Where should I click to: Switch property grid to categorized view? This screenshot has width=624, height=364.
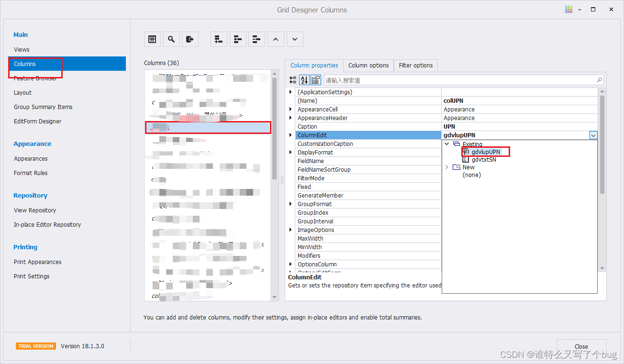coord(293,80)
